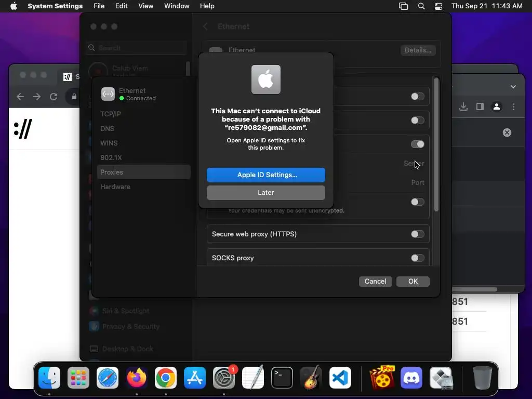Launch GarageBand from the Dock
Viewport: 532px width, 399px height.
pyautogui.click(x=311, y=378)
